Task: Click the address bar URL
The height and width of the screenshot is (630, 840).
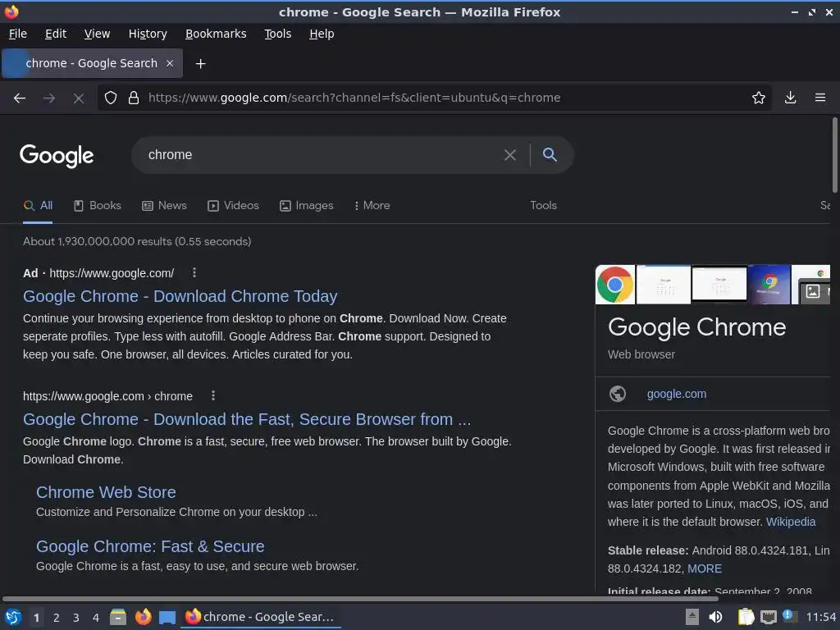Action: pos(354,98)
